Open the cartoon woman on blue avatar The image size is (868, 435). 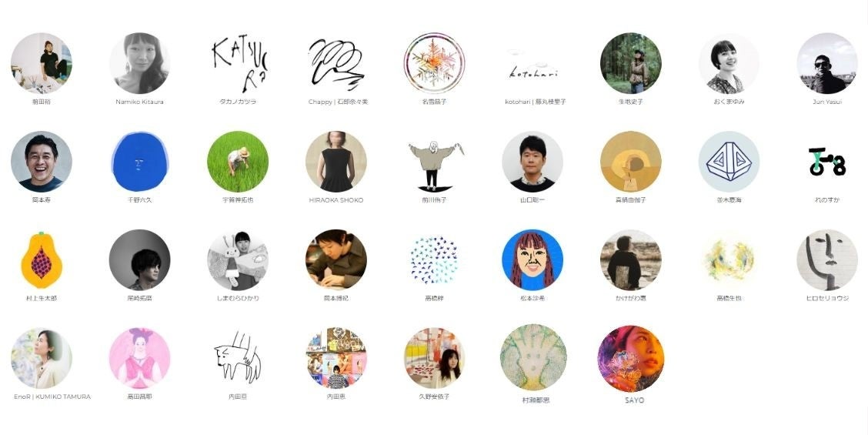(532, 260)
